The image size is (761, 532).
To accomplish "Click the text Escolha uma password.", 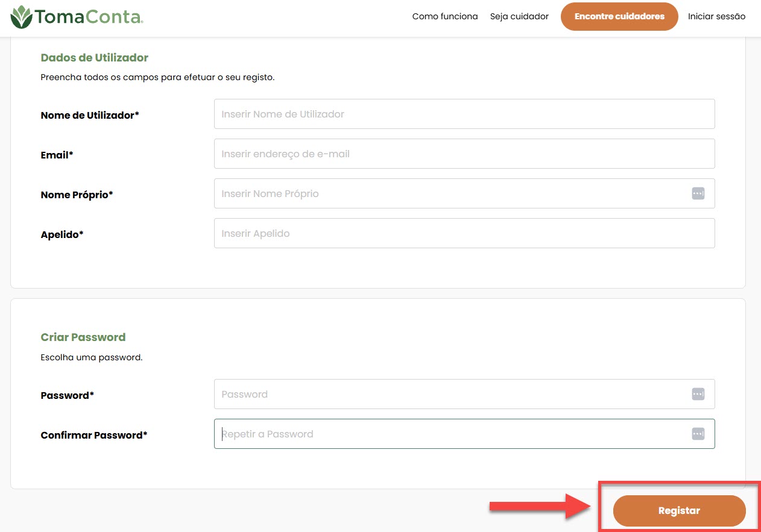I will tap(92, 357).
